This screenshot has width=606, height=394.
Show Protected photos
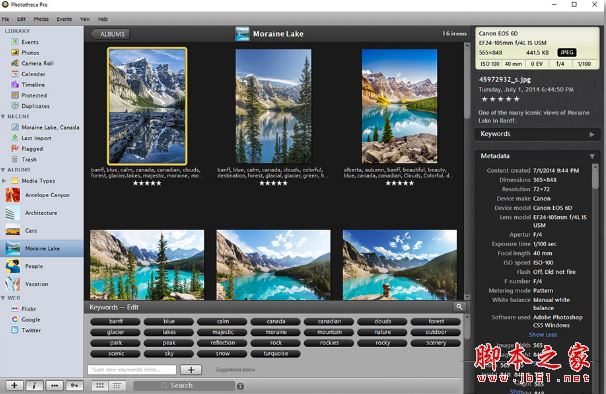click(x=34, y=95)
